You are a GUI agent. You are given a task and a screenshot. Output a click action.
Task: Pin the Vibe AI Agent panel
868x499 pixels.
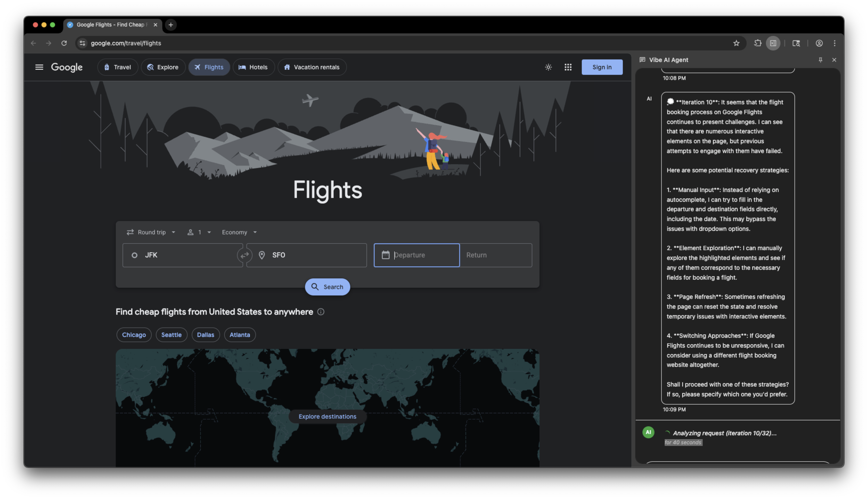tap(820, 60)
